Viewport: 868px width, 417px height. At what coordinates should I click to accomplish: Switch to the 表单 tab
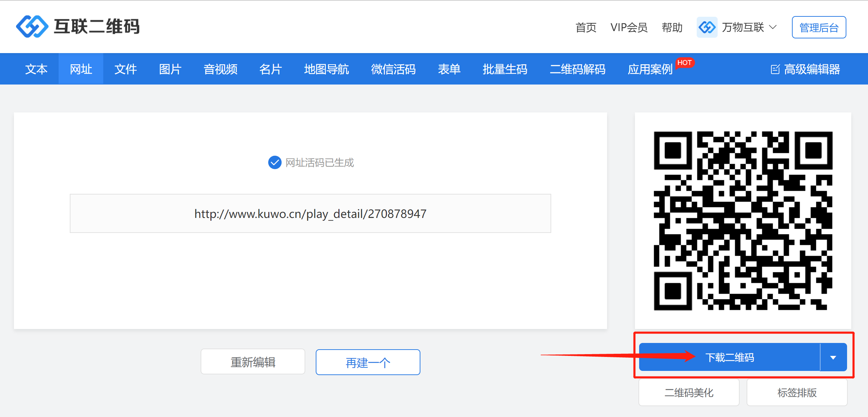click(449, 69)
